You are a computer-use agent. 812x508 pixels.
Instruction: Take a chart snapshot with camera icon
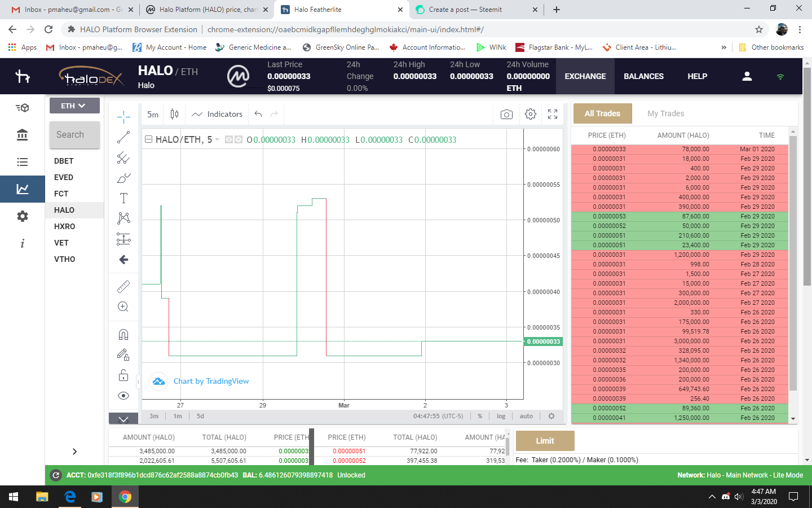[506, 115]
